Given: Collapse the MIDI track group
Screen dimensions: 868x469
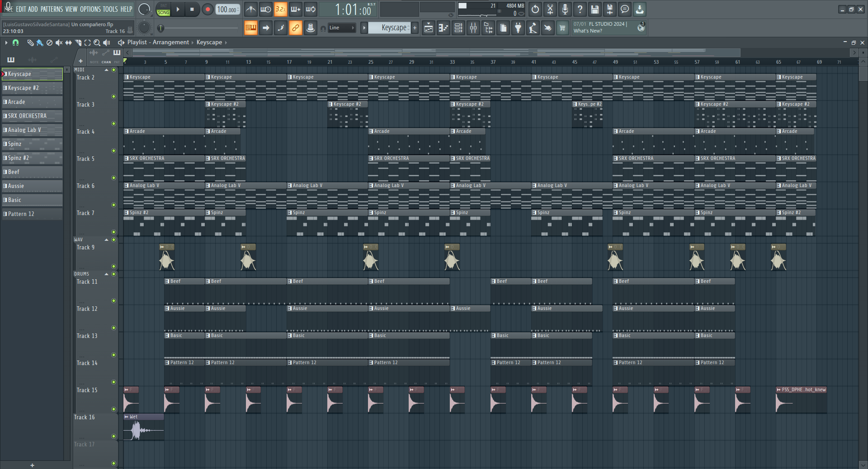Looking at the screenshot, I should click(107, 70).
